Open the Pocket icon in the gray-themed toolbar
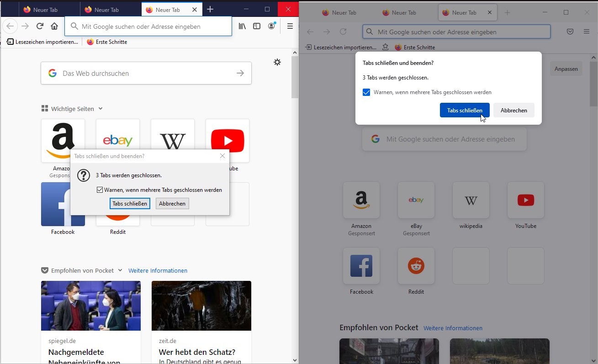 point(570,32)
